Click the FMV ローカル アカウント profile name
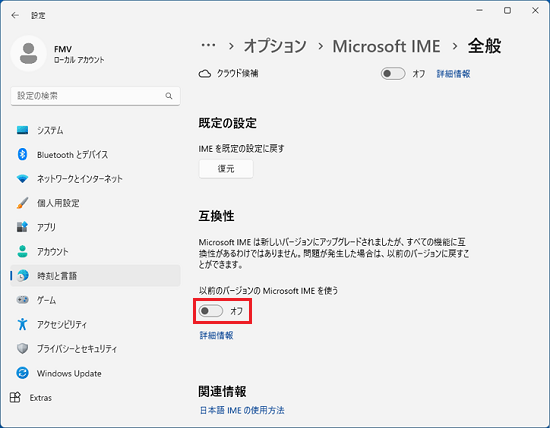 [79, 54]
